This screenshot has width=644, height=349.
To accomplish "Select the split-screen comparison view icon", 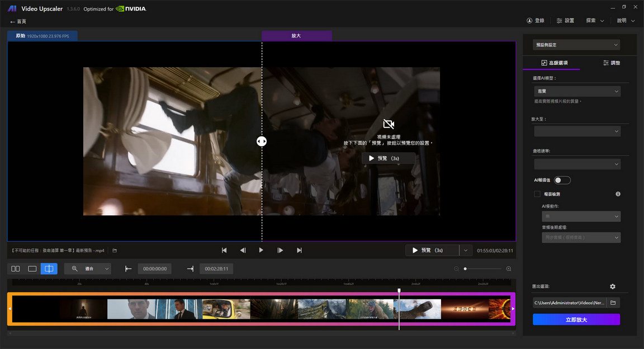I will [49, 268].
